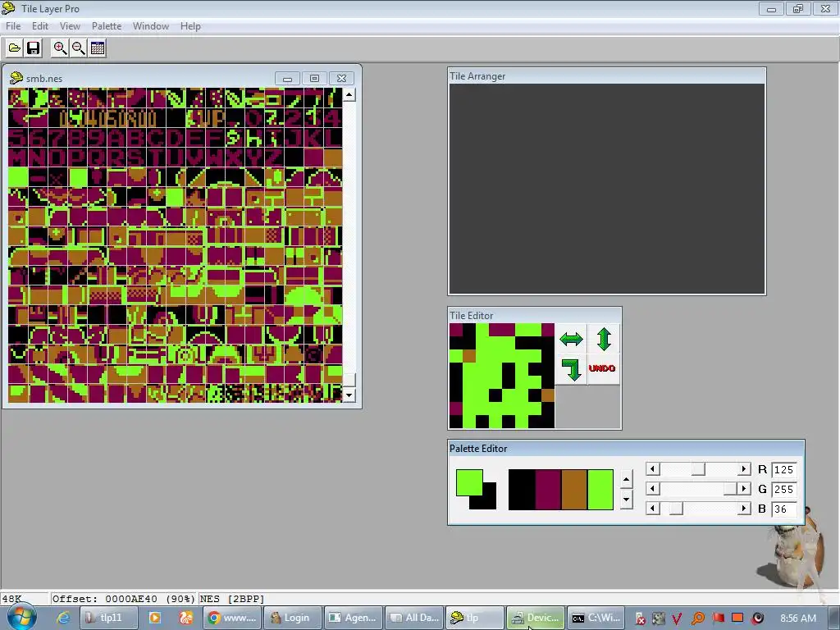
Task: Increase green with G slider right arrow
Action: (x=743, y=489)
